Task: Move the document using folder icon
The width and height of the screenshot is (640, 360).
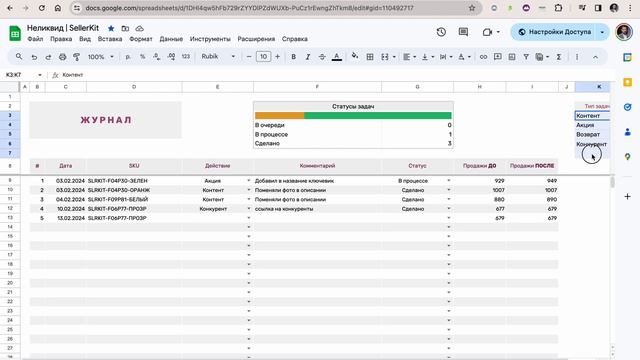Action: pos(125,28)
